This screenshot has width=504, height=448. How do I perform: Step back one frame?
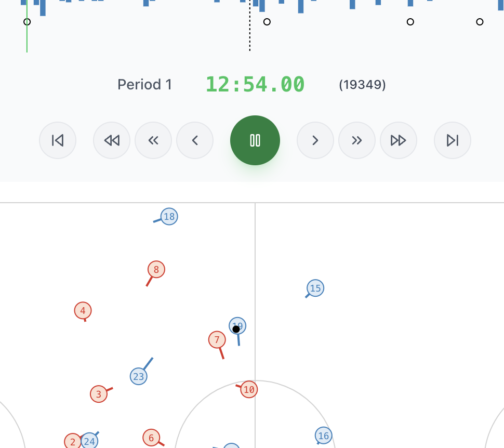(195, 140)
